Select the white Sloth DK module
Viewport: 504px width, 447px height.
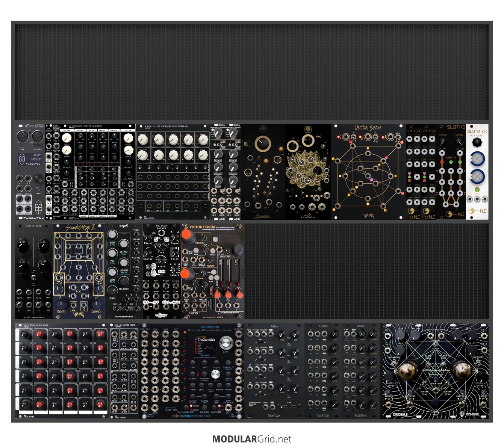[x=477, y=172]
